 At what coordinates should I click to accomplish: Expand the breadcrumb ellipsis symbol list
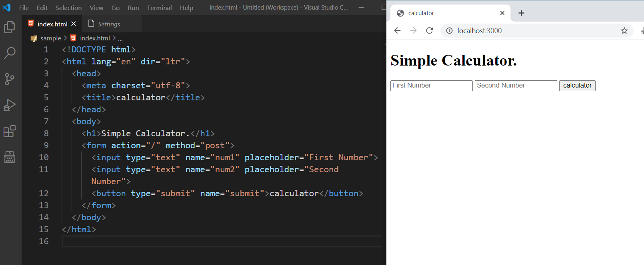pos(120,38)
